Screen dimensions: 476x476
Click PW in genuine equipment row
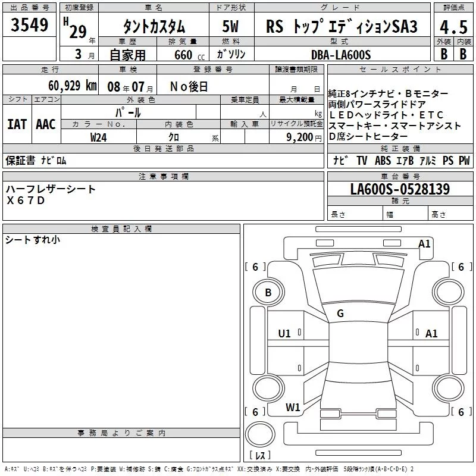pyautogui.click(x=464, y=160)
